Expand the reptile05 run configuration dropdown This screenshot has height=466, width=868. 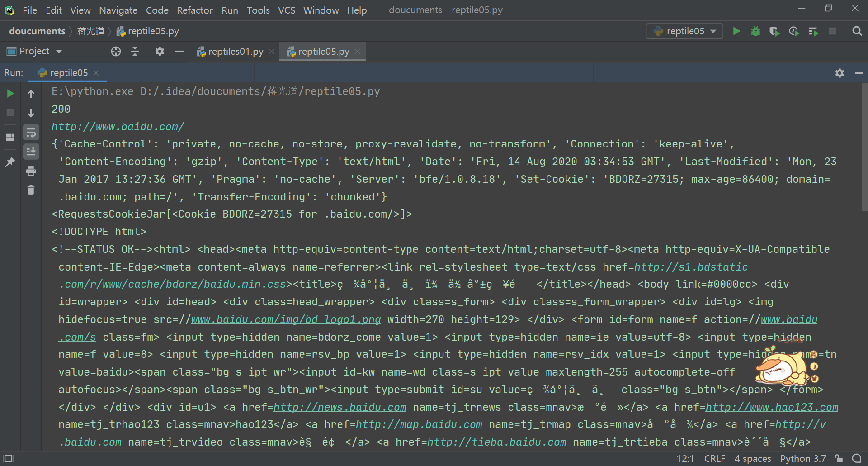coord(685,31)
